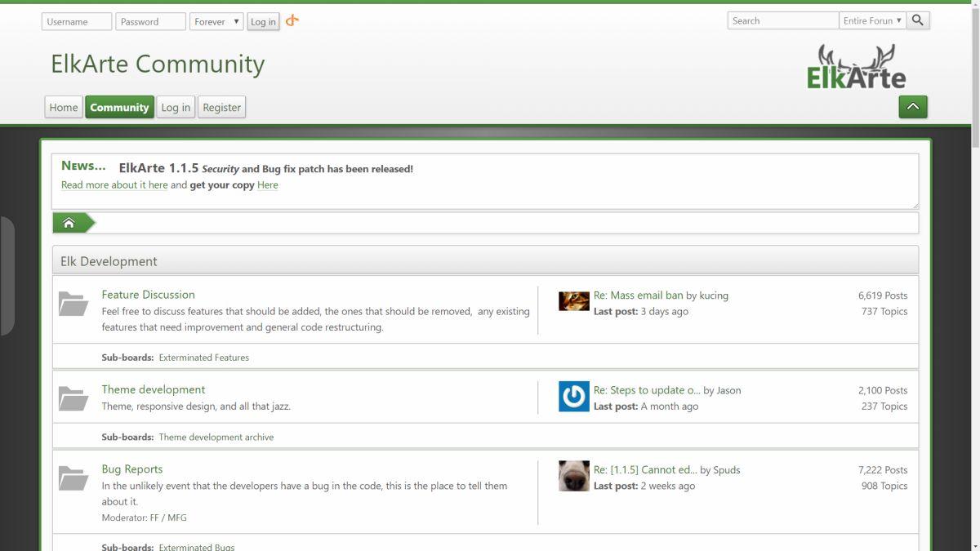This screenshot has height=551, width=980.
Task: Open Jason's profile link
Action: click(x=729, y=390)
